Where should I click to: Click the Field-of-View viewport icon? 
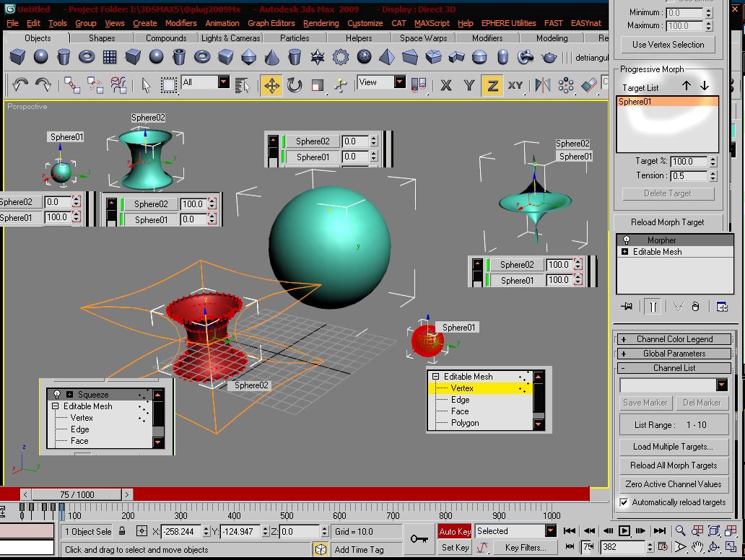(680, 547)
